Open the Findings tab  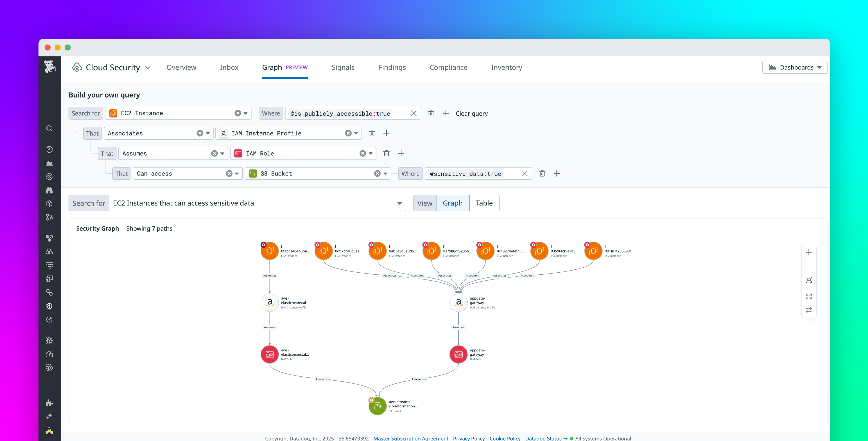[x=392, y=67]
